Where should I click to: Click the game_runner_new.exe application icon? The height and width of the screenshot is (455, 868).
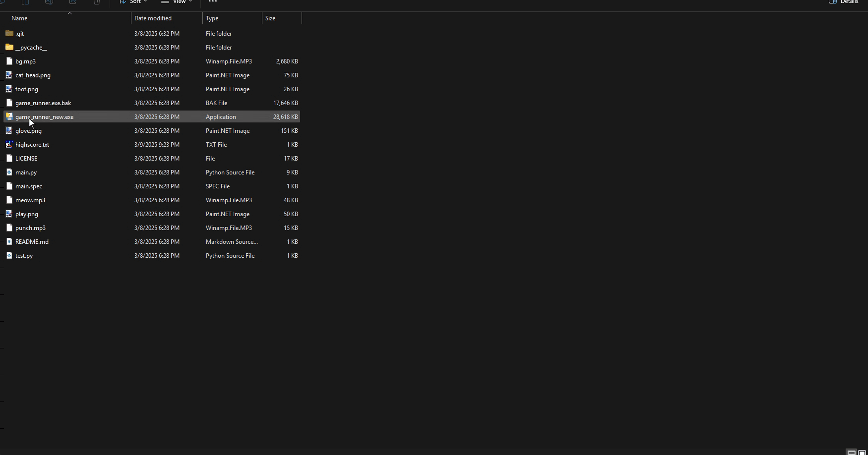(x=9, y=116)
